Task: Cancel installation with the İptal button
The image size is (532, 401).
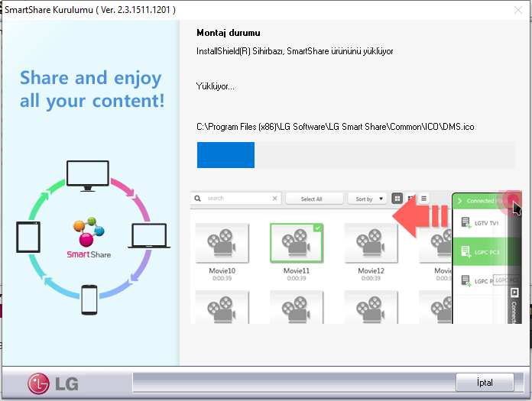Action: pyautogui.click(x=485, y=383)
